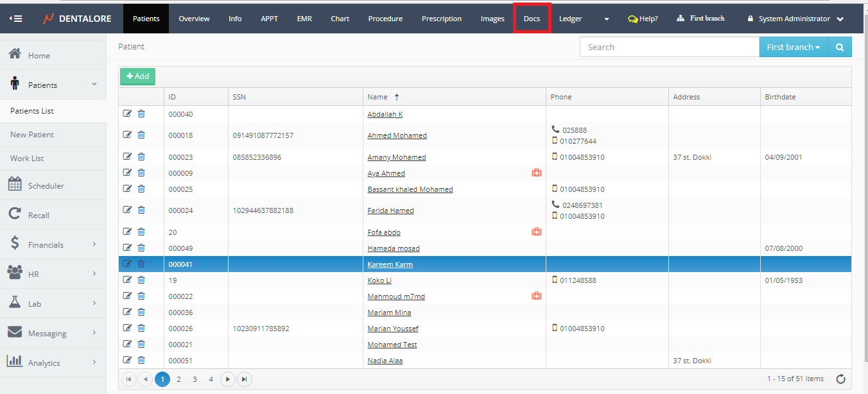The height and width of the screenshot is (394, 868).
Task: Click edit icon for Abdallah K row
Action: (x=127, y=114)
